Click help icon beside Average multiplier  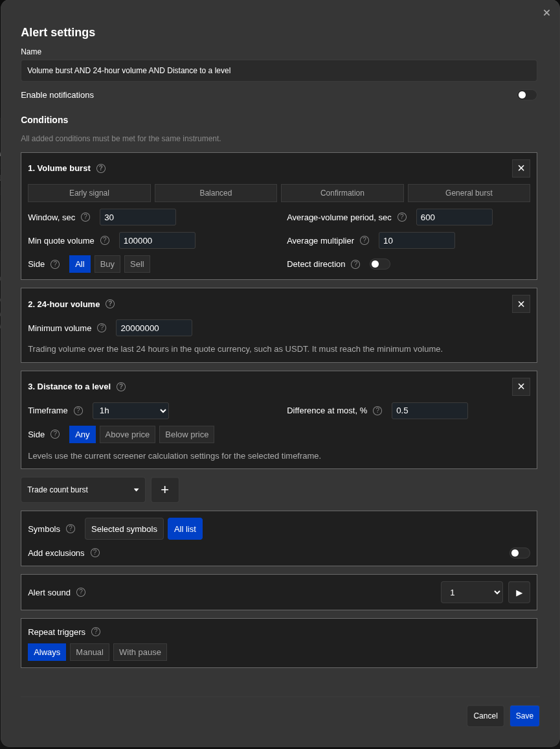364,240
